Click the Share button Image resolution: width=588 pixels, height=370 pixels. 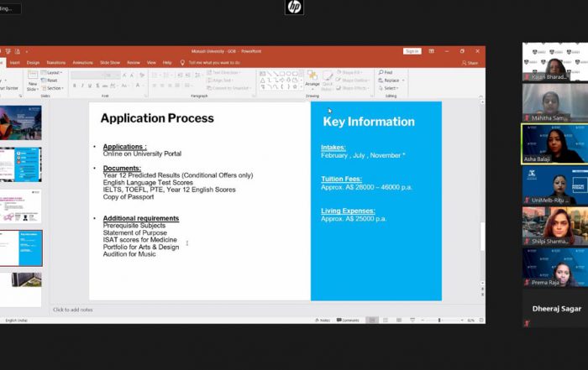pos(470,63)
